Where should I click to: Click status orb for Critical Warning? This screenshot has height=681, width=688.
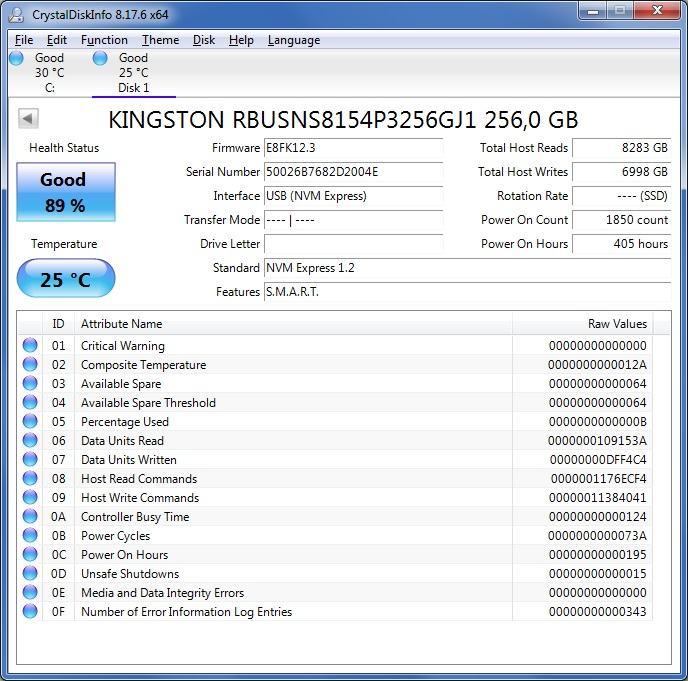[30, 345]
